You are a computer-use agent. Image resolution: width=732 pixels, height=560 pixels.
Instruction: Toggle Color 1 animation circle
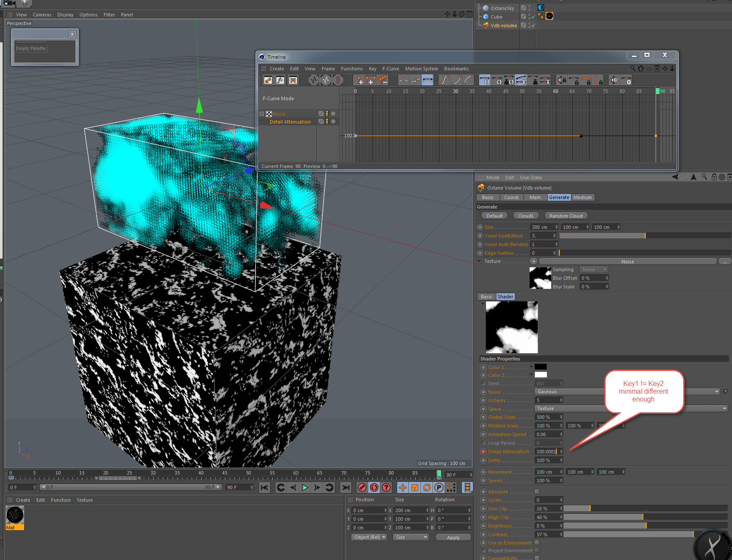pos(483,367)
